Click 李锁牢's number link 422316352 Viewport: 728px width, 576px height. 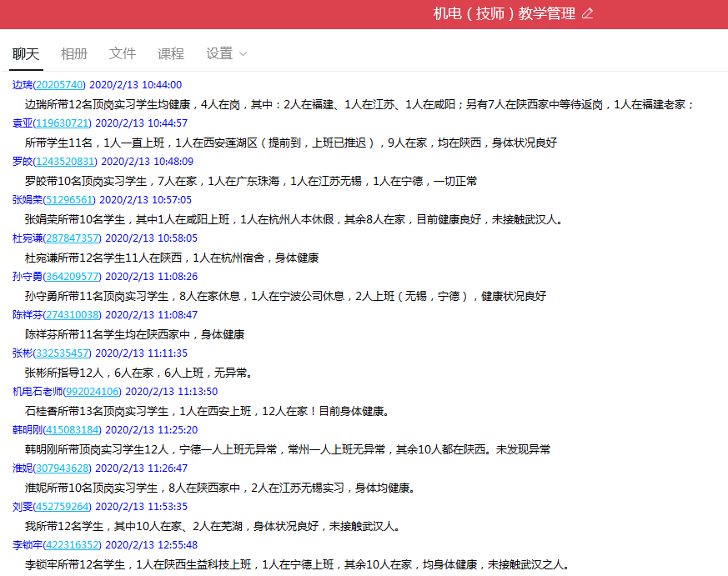pyautogui.click(x=72, y=545)
